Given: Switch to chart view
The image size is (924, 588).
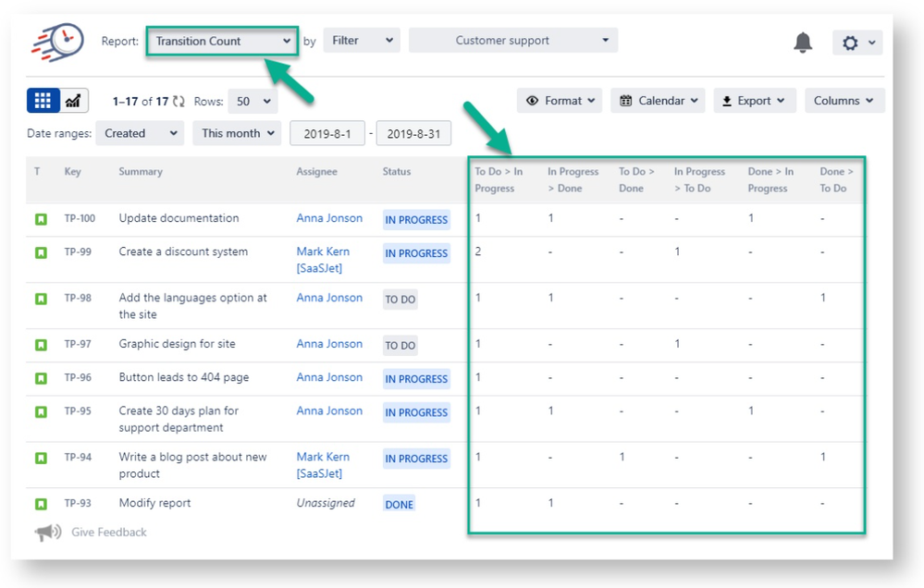Looking at the screenshot, I should (x=74, y=101).
